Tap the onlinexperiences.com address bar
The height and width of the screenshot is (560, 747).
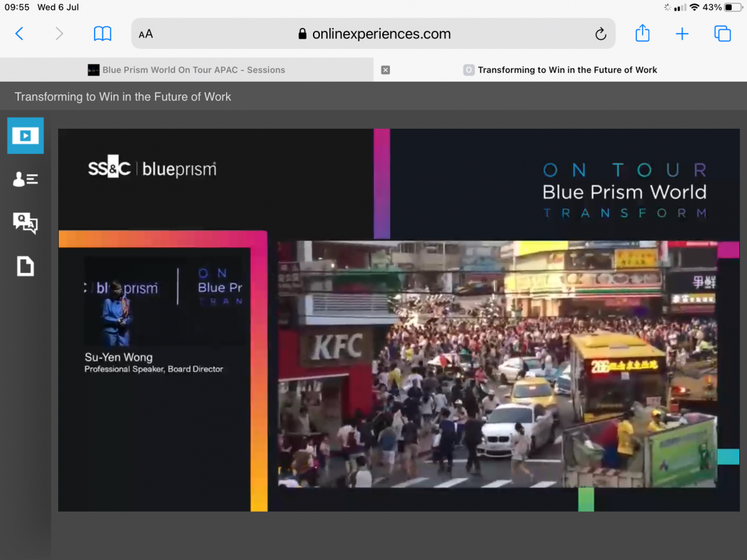coord(374,34)
